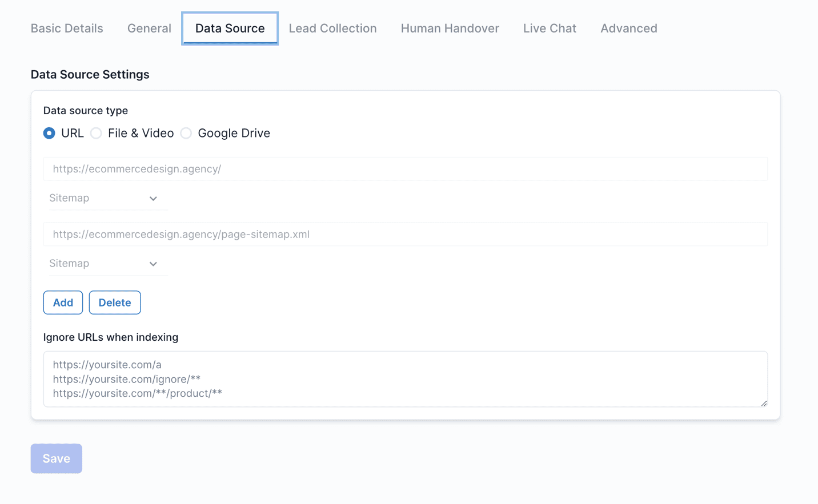Click the page-sitemap.xml URL input field

[405, 235]
